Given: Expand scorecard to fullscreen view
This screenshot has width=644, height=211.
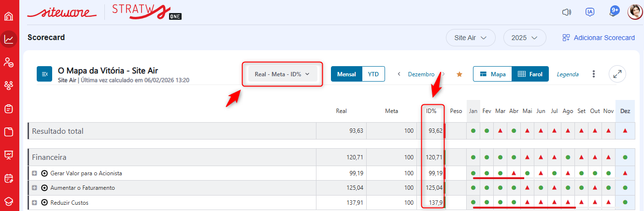Looking at the screenshot, I should click(x=617, y=74).
